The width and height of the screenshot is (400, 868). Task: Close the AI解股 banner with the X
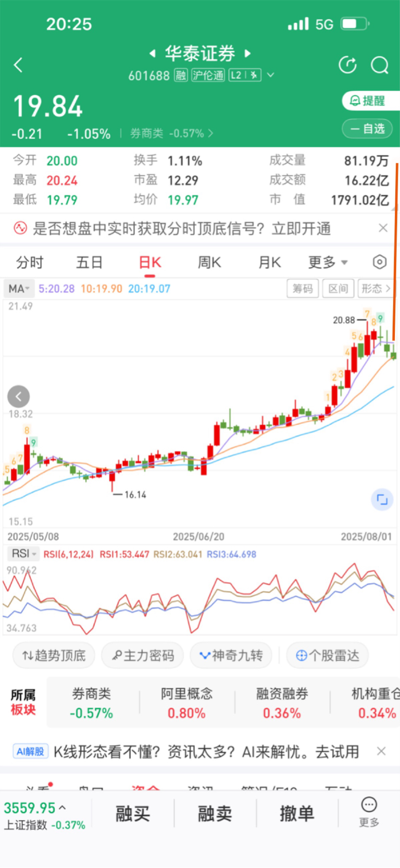tap(381, 751)
